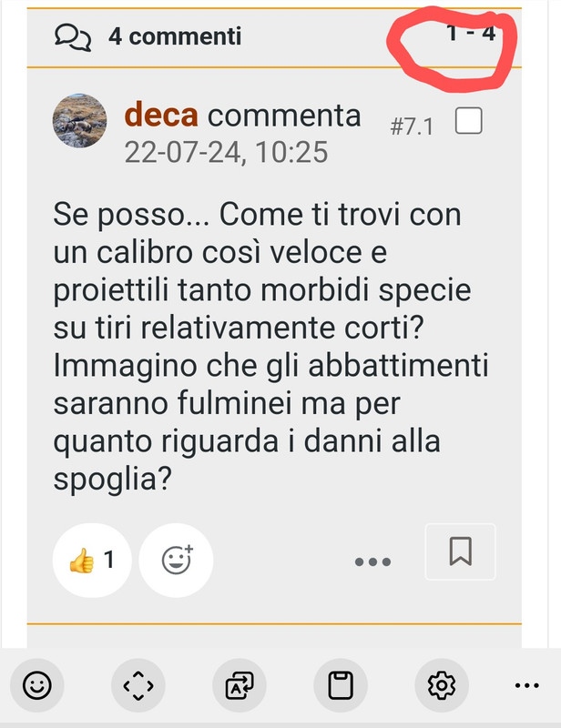Open the deca username link
Image resolution: width=561 pixels, height=728 pixels.
tap(161, 116)
